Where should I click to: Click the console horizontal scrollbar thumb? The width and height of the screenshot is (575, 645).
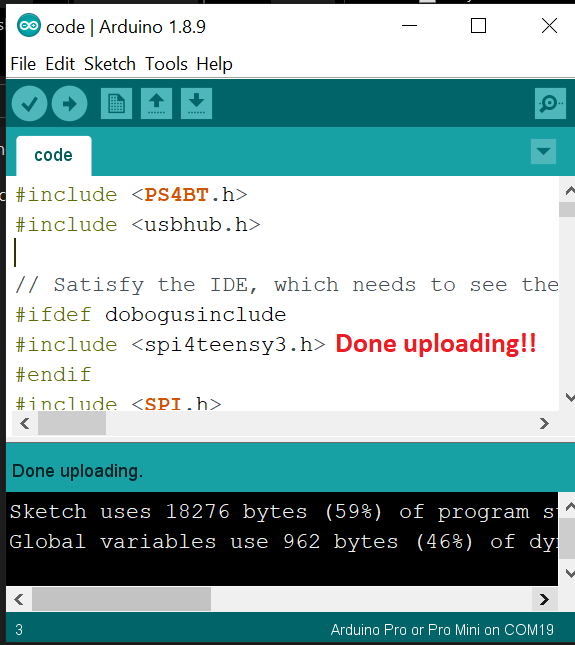(121, 599)
